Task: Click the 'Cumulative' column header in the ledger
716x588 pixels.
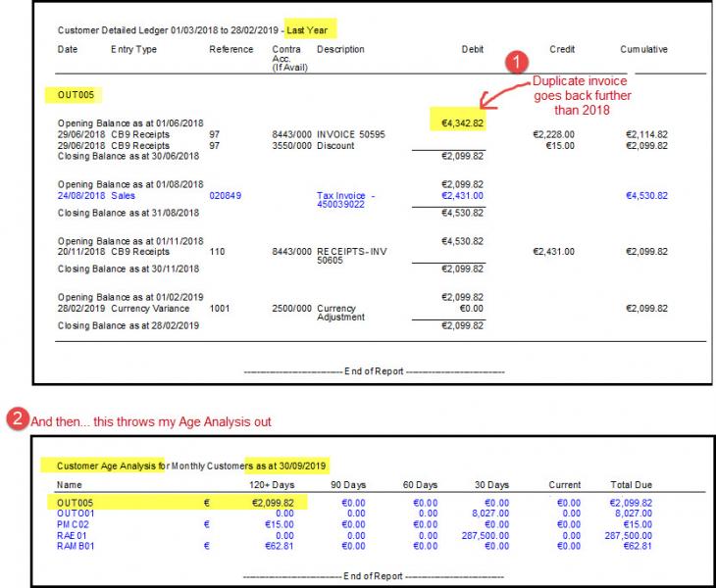Action: click(643, 49)
